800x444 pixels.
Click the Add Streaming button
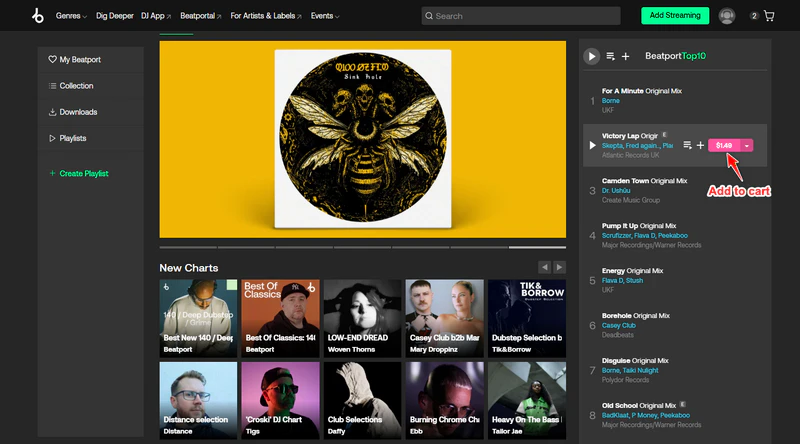click(x=675, y=16)
